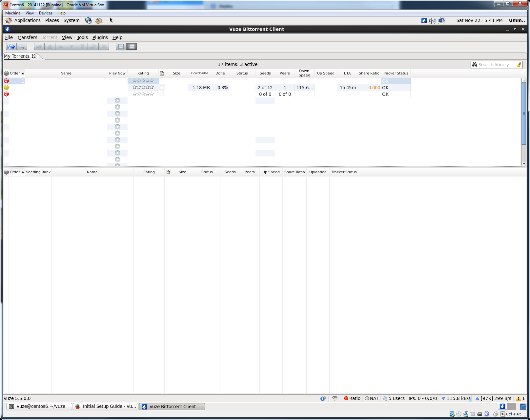530x420 pixels.
Task: Click the first torrent's red stopped icon
Action: pos(6,81)
